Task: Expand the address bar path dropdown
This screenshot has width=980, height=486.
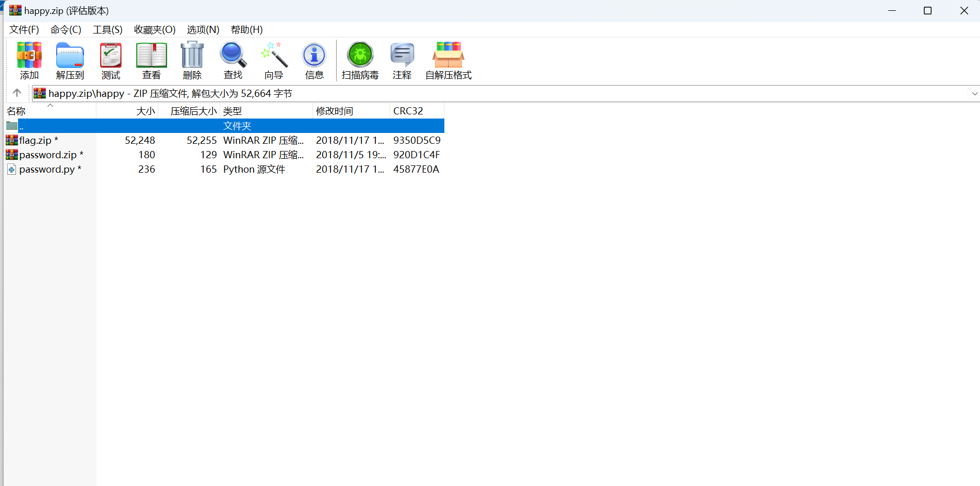Action: coord(974,93)
